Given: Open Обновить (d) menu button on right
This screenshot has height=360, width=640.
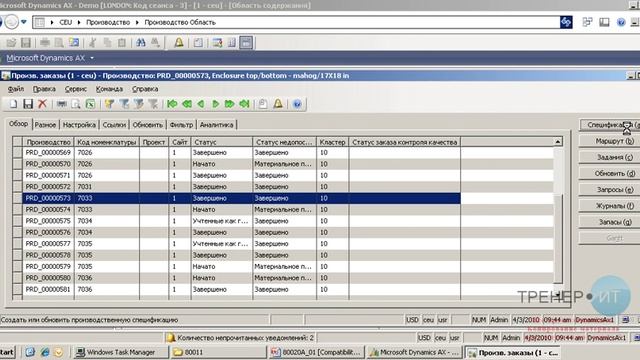Looking at the screenshot, I should coord(609,173).
